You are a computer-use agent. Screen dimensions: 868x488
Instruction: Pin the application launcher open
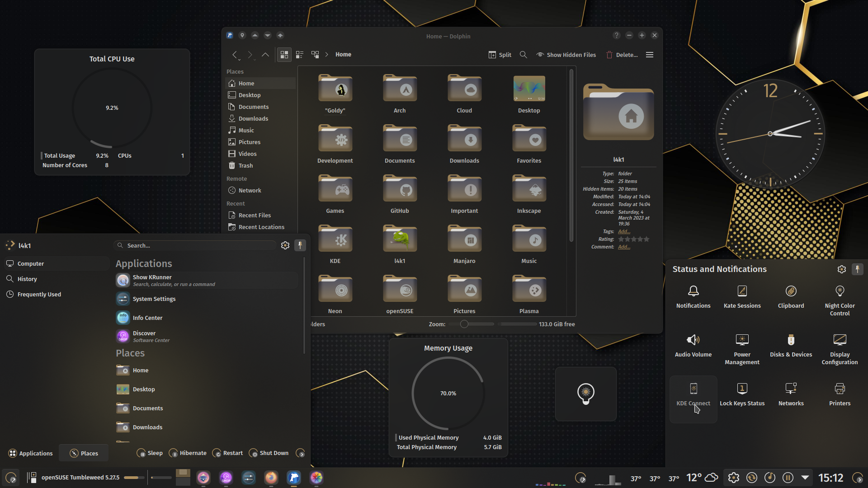[x=300, y=245]
